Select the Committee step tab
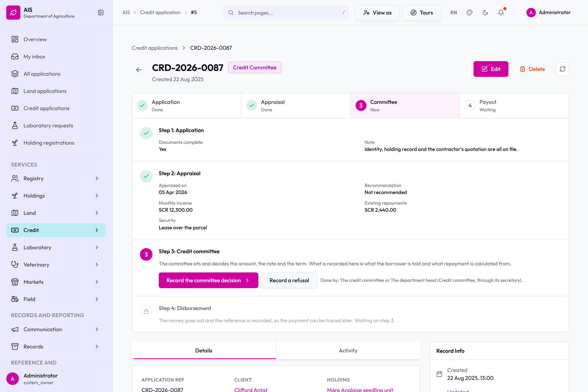Screen dimensions: 588x392 [405, 105]
